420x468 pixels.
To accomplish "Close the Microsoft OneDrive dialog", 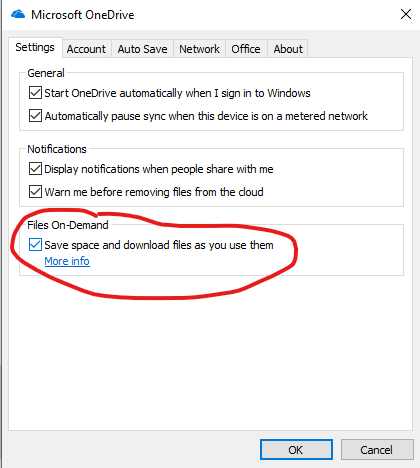I will [406, 14].
